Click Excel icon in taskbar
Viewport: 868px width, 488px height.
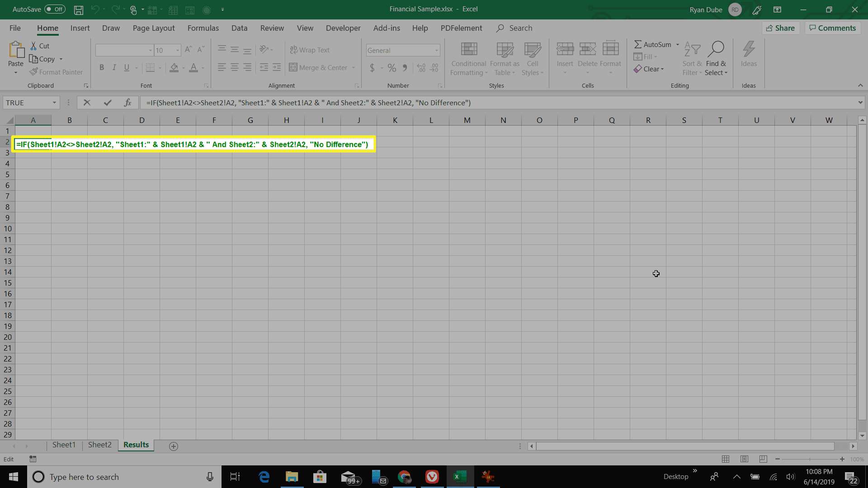pyautogui.click(x=460, y=476)
